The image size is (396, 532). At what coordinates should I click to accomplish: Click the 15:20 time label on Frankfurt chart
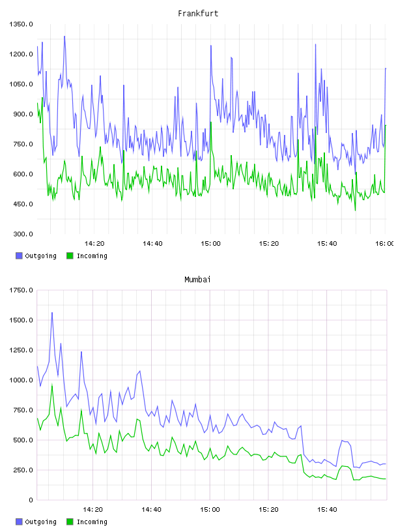[269, 244]
